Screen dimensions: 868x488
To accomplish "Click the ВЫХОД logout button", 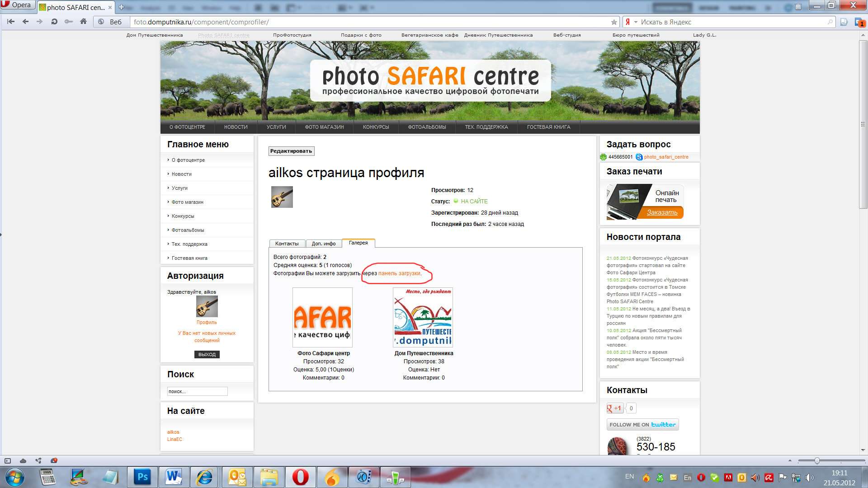I will point(207,354).
